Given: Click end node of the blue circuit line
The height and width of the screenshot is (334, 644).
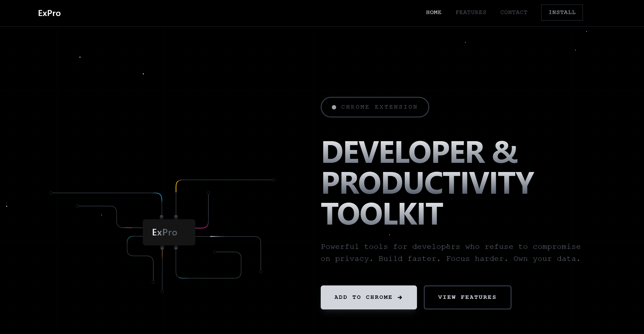Looking at the screenshot, I should pyautogui.click(x=51, y=193).
